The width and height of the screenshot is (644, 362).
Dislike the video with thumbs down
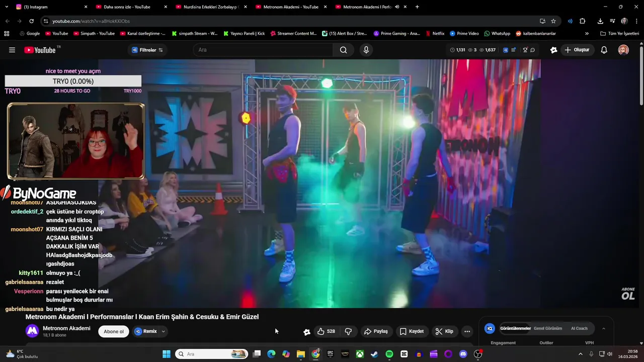click(348, 331)
